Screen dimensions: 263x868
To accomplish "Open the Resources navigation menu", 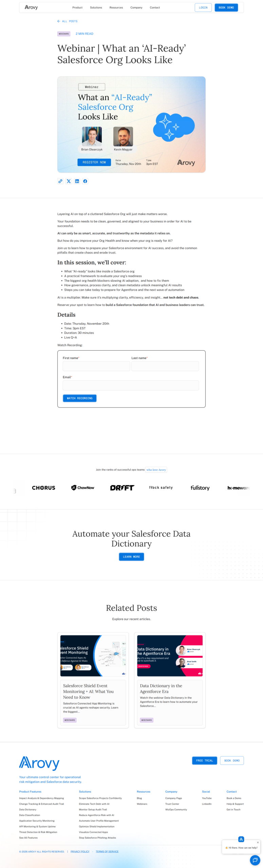I will click(x=116, y=7).
